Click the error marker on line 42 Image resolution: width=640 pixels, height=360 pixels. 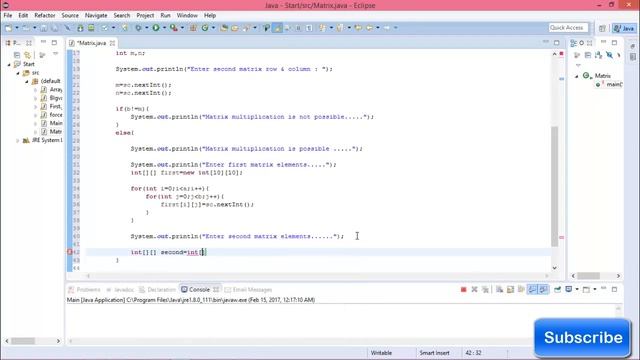(x=70, y=252)
